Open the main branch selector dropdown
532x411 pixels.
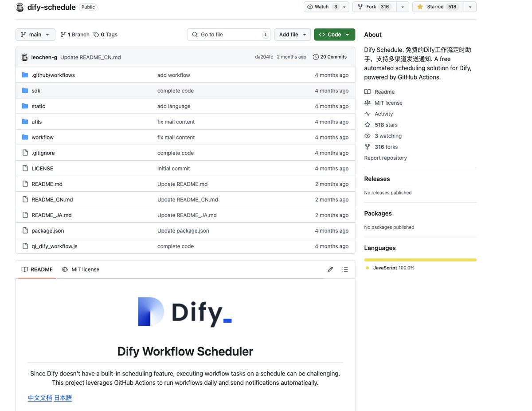pyautogui.click(x=35, y=35)
